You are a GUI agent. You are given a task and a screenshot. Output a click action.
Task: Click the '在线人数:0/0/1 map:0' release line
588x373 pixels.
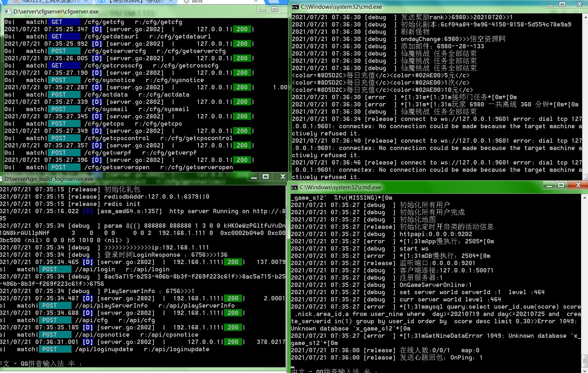pyautogui.click(x=385, y=350)
